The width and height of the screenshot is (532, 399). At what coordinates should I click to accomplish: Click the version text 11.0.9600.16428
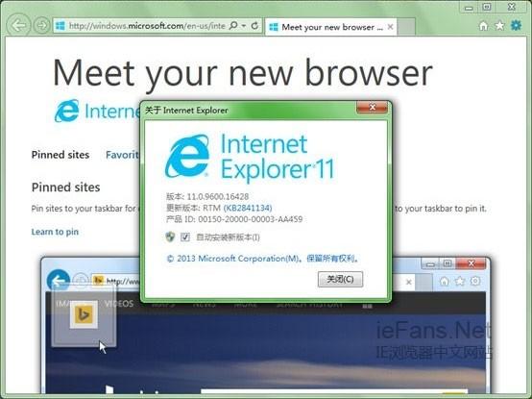tap(218, 196)
